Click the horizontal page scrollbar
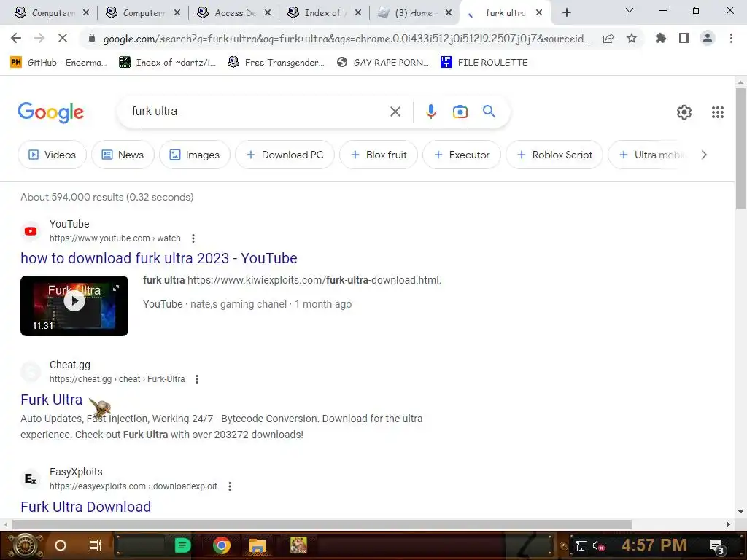Viewport: 747px width, 560px height. [322, 524]
